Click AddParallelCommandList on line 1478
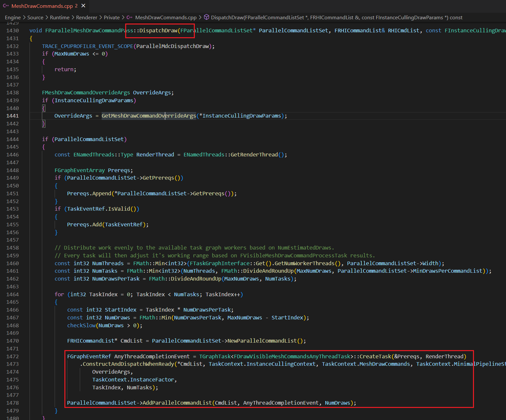 tap(177, 403)
